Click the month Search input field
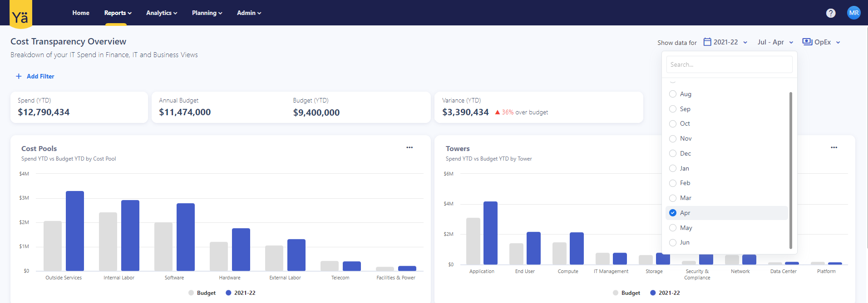This screenshot has height=303, width=868. tap(729, 64)
